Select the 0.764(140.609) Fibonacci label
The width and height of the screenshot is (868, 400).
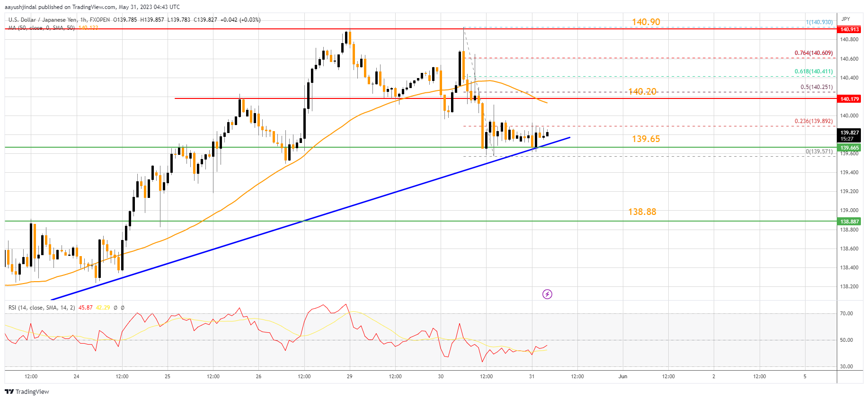[x=814, y=53]
